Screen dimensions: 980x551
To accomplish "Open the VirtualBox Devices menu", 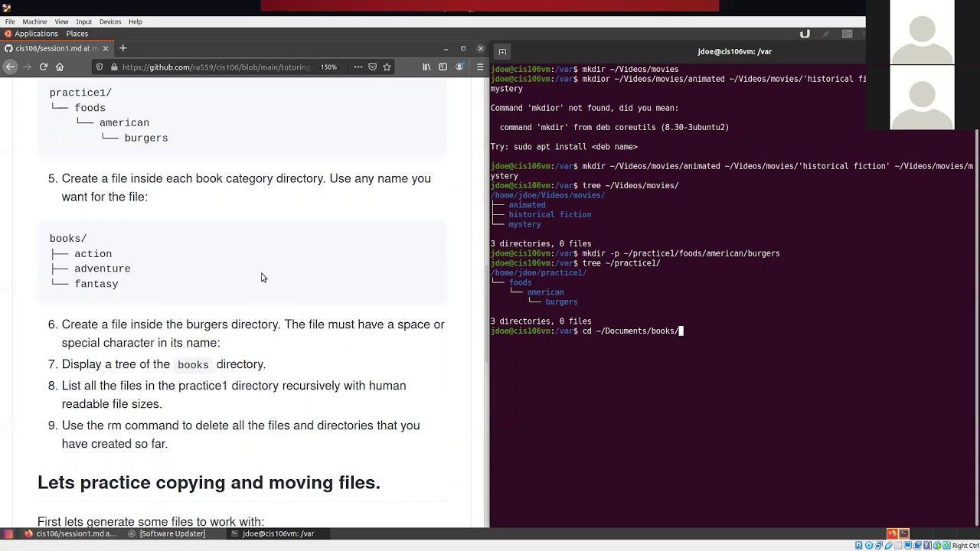I will coord(110,21).
